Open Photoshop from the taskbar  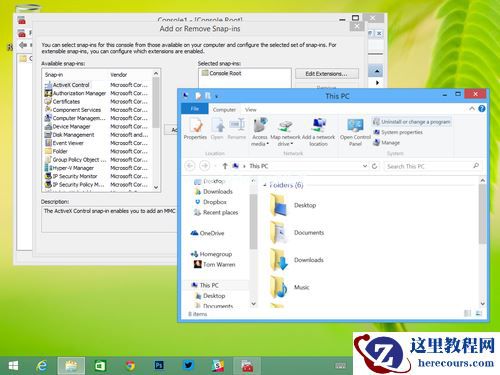[159, 366]
